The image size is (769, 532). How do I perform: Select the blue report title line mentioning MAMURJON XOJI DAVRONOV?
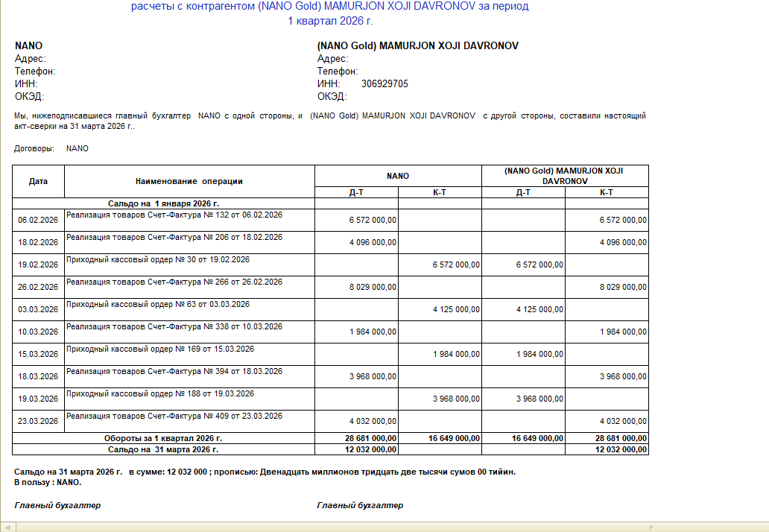click(x=329, y=7)
